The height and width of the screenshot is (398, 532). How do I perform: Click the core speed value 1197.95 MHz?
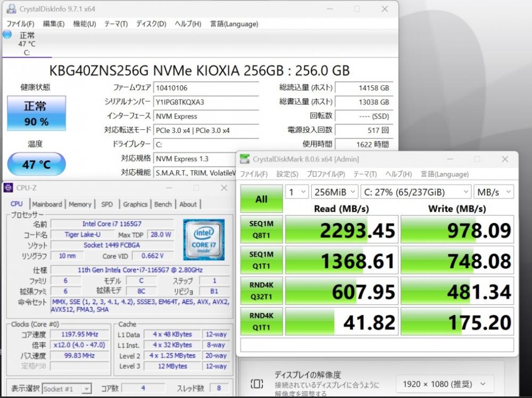click(80, 334)
